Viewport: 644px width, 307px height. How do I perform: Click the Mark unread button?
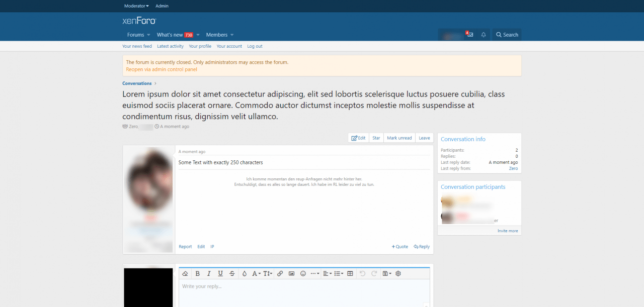tap(399, 138)
